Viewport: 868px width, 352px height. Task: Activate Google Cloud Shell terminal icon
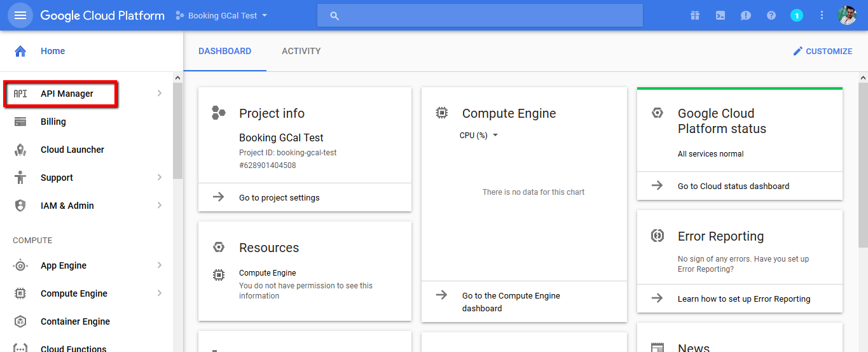(x=720, y=15)
